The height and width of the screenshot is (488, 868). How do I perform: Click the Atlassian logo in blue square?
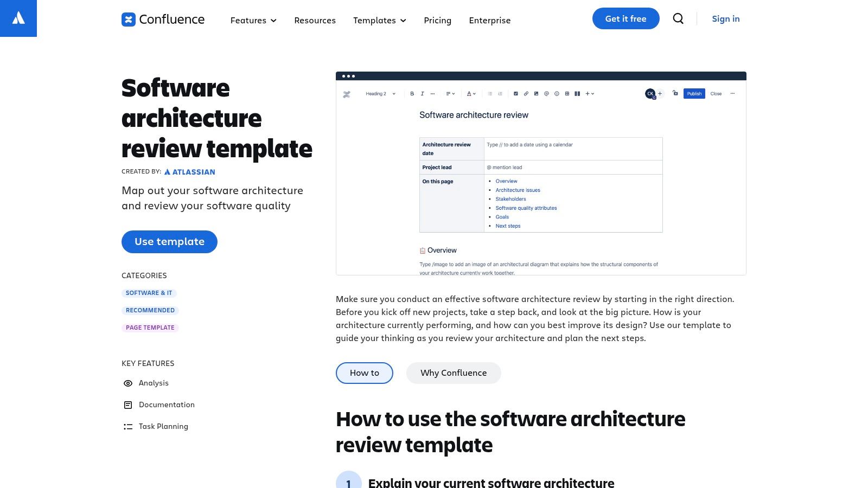point(18,18)
